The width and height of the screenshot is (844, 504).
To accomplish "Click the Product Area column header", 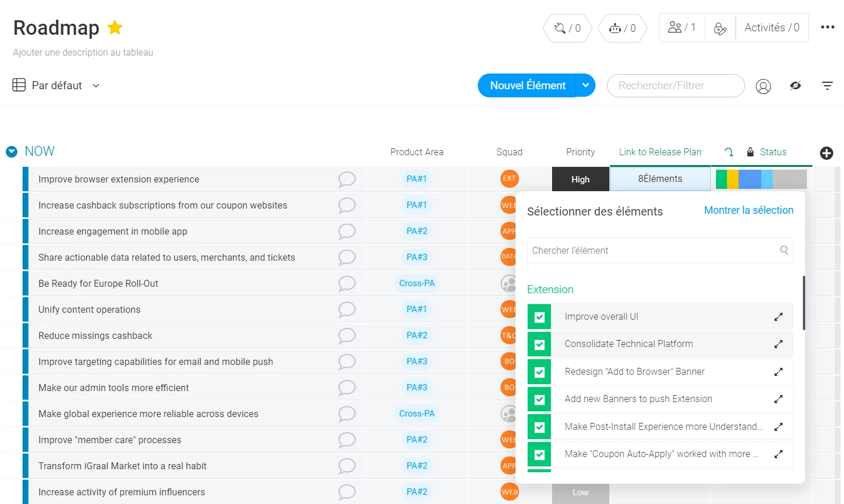I will [417, 152].
